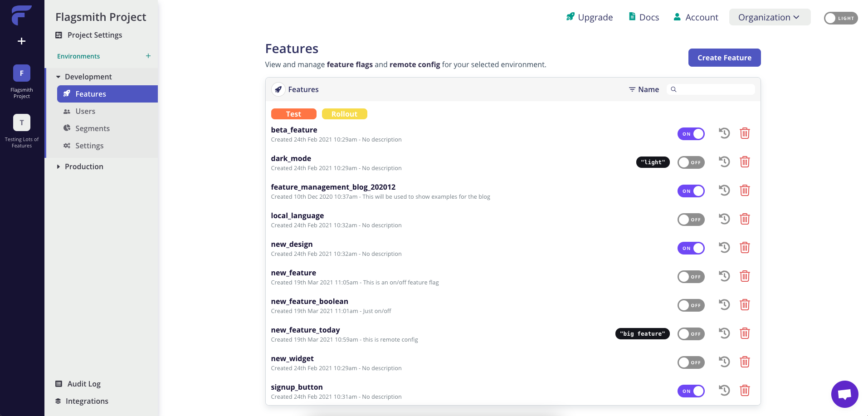This screenshot has height=416, width=868.
Task: Delete the beta_feature flag via trash icon
Action: pyautogui.click(x=745, y=133)
